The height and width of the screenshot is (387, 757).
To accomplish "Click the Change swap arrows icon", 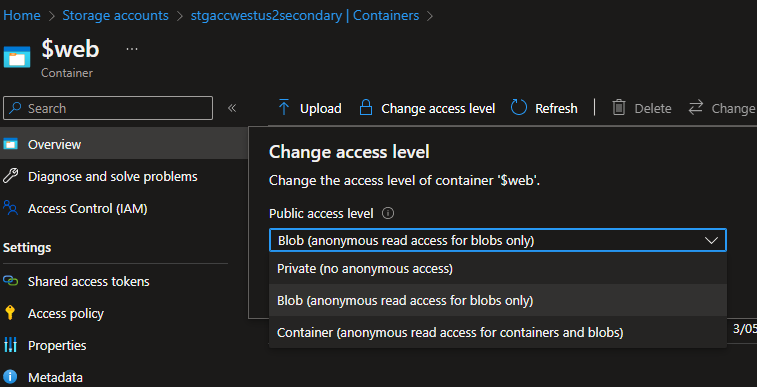I will click(695, 107).
